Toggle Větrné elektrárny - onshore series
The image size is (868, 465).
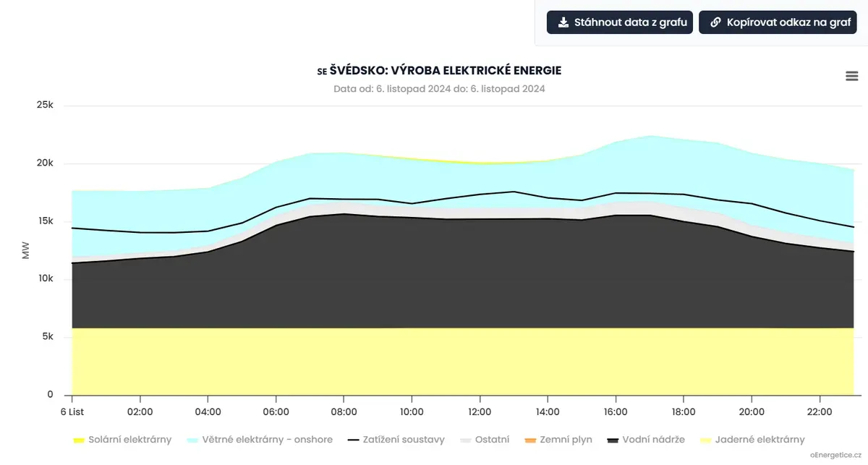tap(260, 440)
